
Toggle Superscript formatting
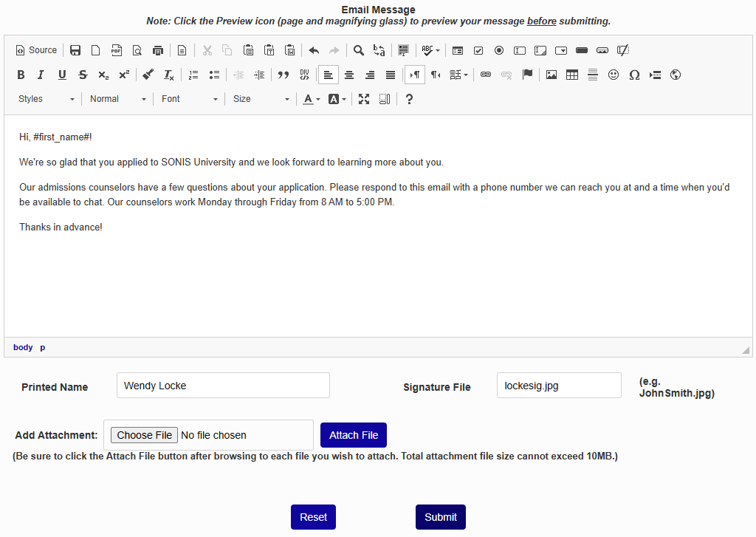pyautogui.click(x=124, y=75)
